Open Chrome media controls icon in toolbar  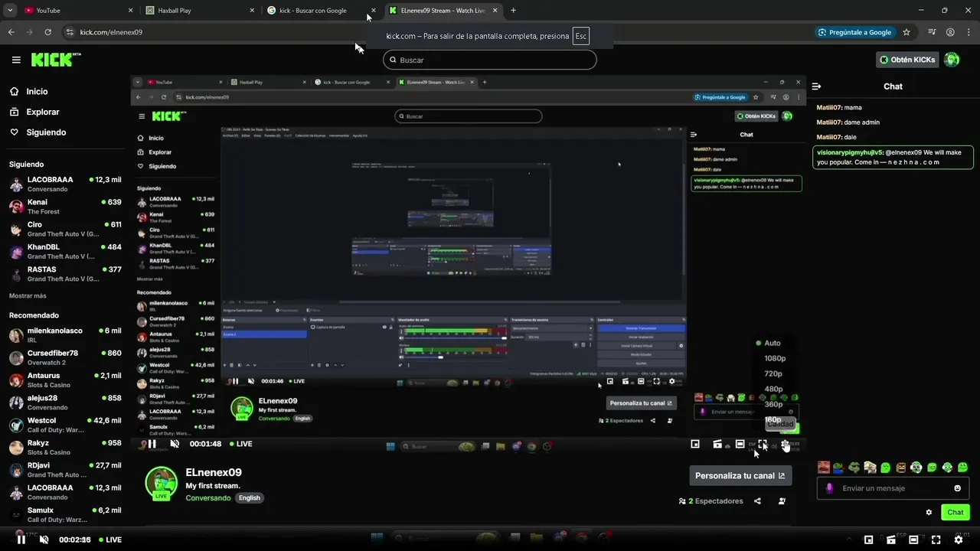point(932,32)
